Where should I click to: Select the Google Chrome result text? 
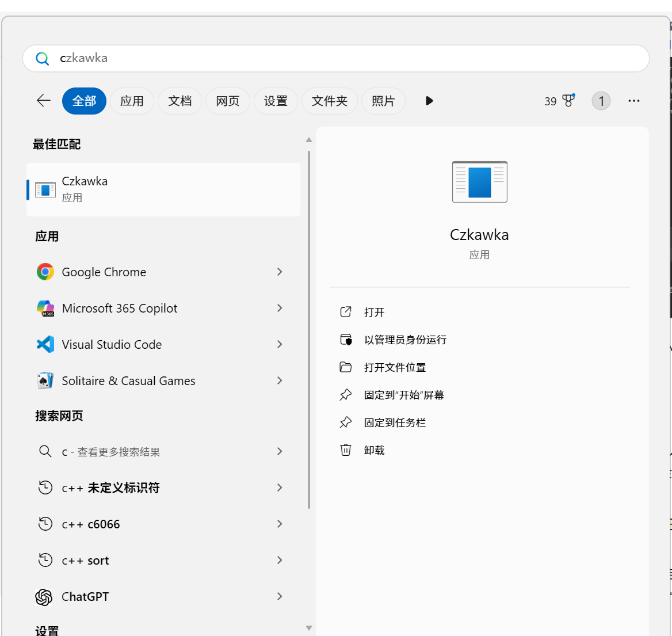(x=104, y=272)
